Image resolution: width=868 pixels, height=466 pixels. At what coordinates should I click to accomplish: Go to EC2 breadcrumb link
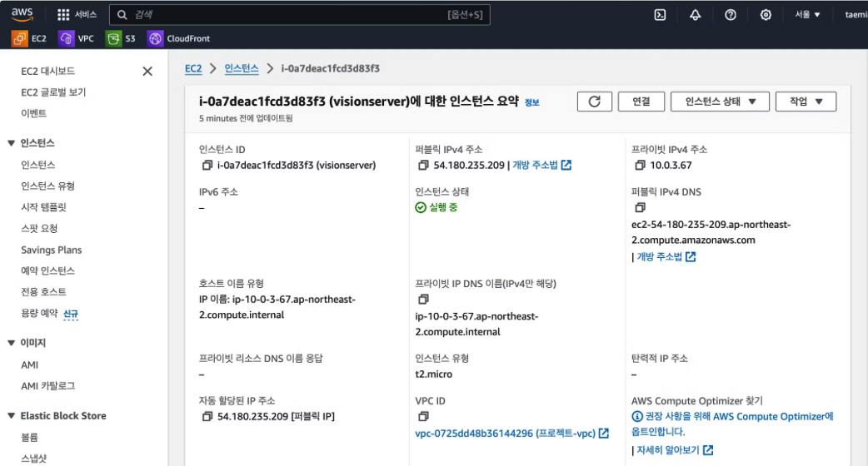point(193,68)
